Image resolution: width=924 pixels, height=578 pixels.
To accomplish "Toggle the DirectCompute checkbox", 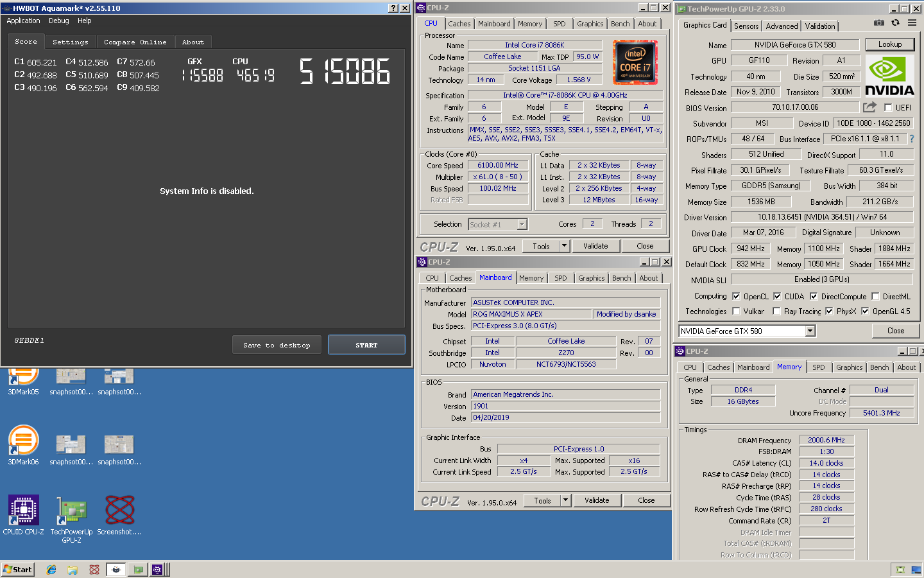I will (x=814, y=296).
